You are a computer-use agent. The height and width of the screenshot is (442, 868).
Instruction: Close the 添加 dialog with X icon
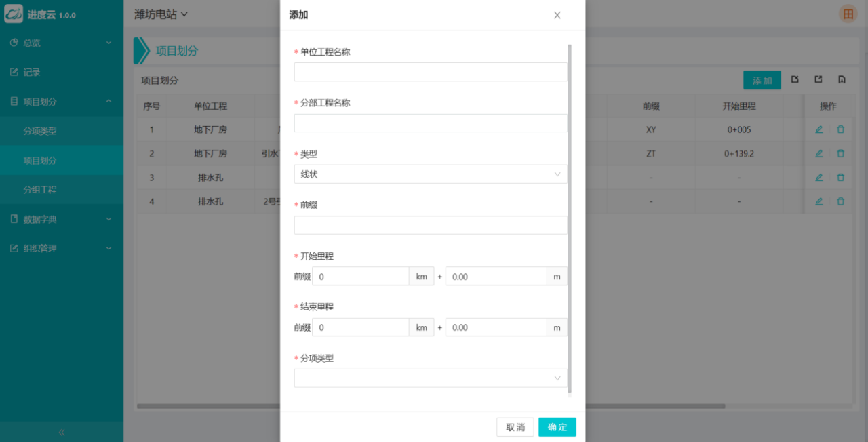click(557, 15)
